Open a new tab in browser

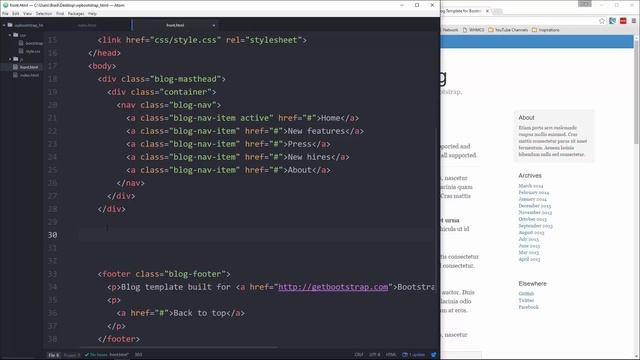point(498,11)
